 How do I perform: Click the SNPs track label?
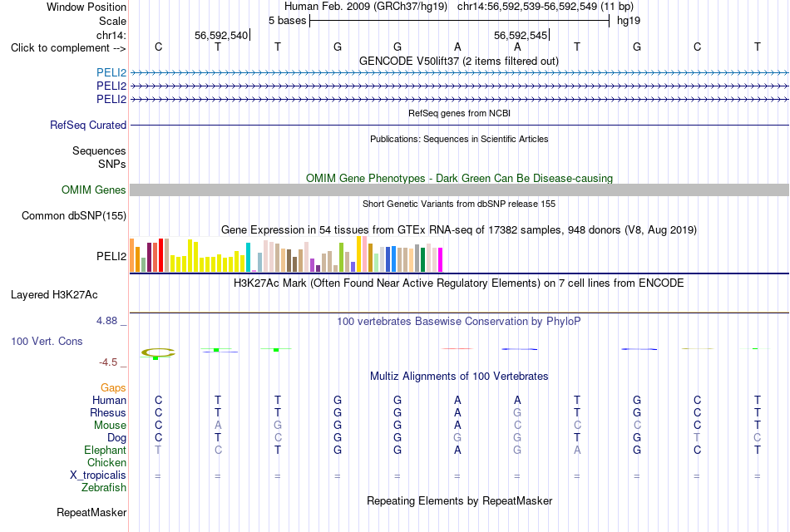tap(112, 164)
